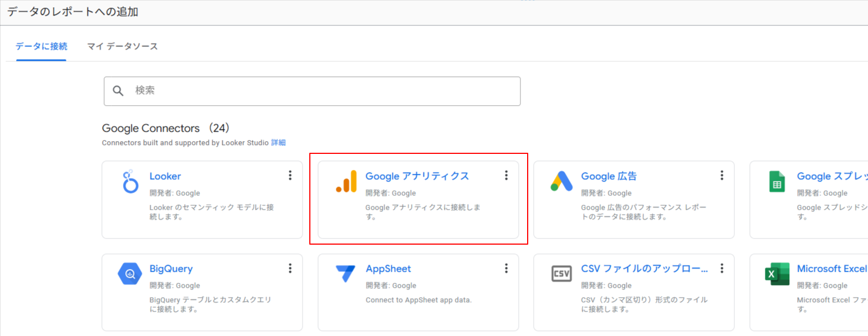This screenshot has width=868, height=336.
Task: Click "Connect to AppSheet app data." description
Action: 418,300
